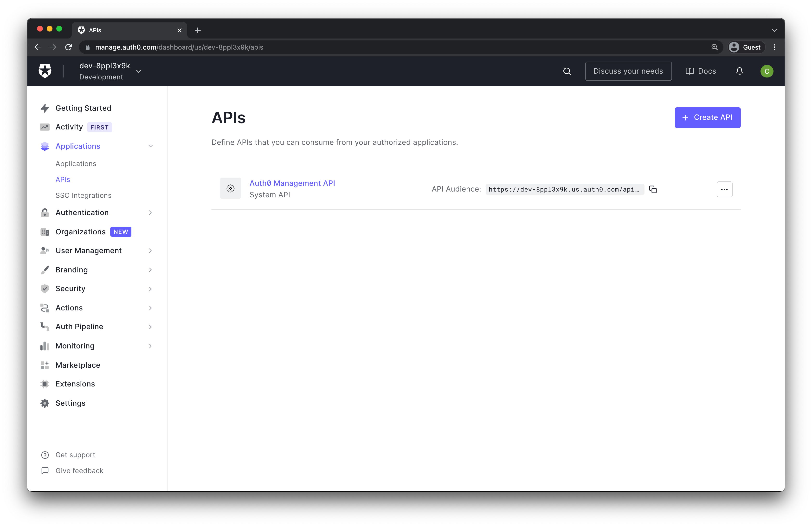The height and width of the screenshot is (527, 812).
Task: Click the Auth0 Management API settings gear icon
Action: point(230,188)
